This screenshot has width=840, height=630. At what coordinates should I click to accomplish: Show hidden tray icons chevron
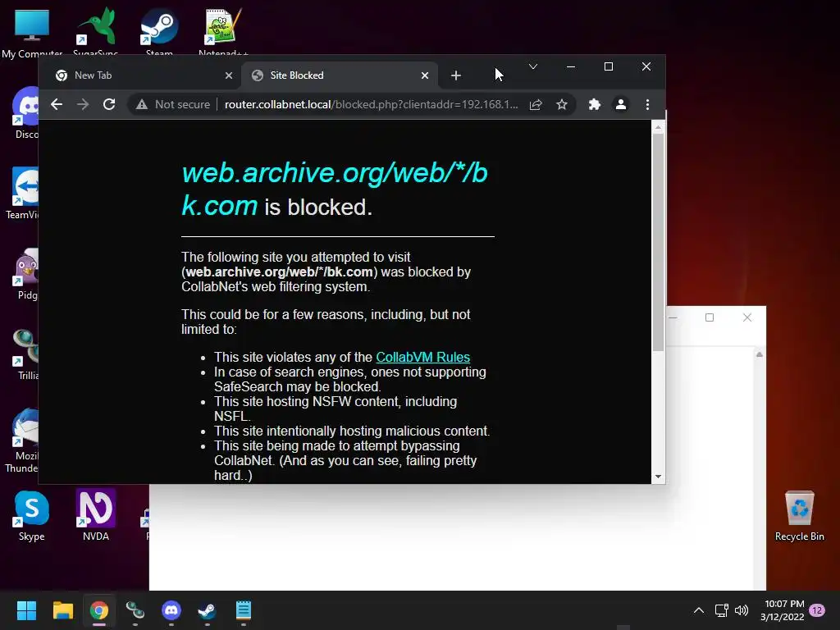(x=699, y=610)
